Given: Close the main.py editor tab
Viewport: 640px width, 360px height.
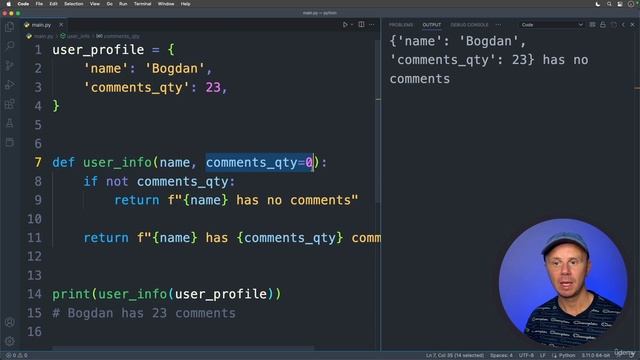Looking at the screenshot, I should (x=61, y=25).
